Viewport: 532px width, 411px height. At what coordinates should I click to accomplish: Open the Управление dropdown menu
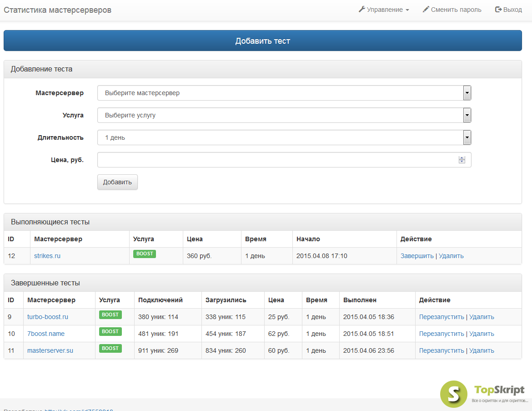pyautogui.click(x=384, y=10)
